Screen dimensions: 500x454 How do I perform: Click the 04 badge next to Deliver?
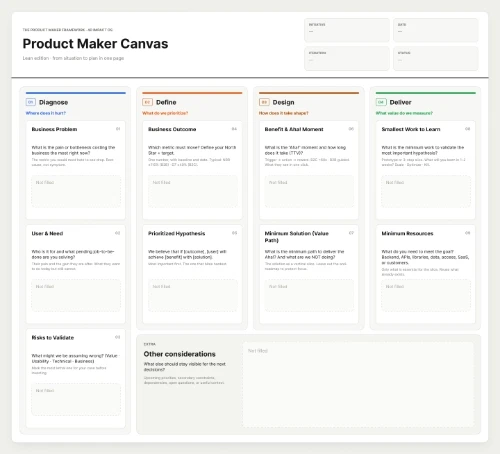(x=381, y=102)
